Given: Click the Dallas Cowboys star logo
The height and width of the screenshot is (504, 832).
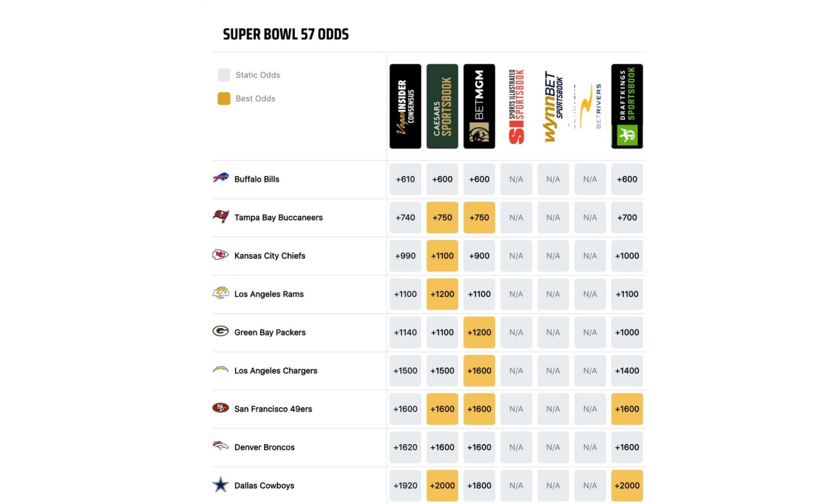Looking at the screenshot, I should [221, 484].
